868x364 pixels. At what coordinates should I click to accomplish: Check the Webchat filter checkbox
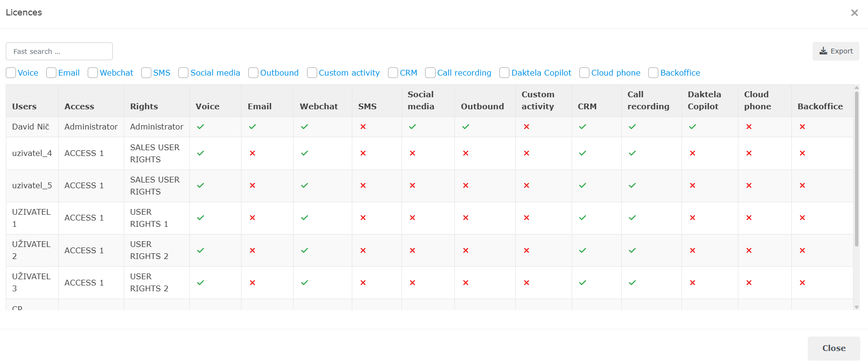(x=93, y=73)
